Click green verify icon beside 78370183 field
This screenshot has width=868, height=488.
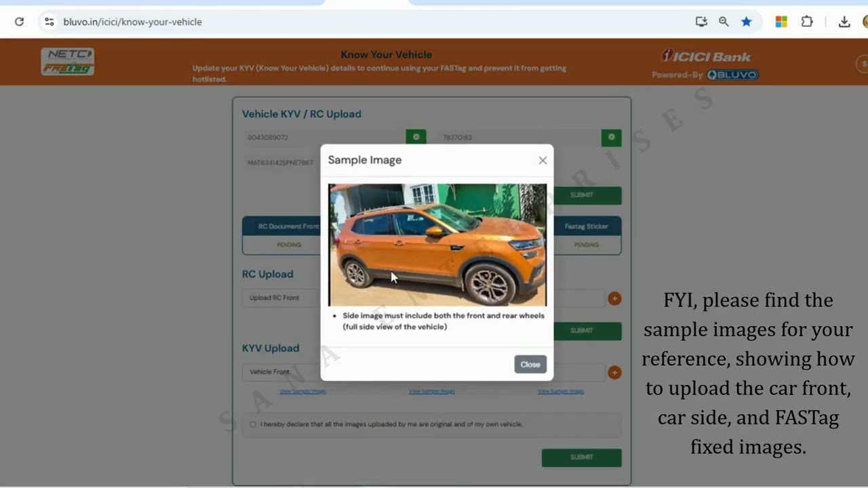(x=611, y=137)
